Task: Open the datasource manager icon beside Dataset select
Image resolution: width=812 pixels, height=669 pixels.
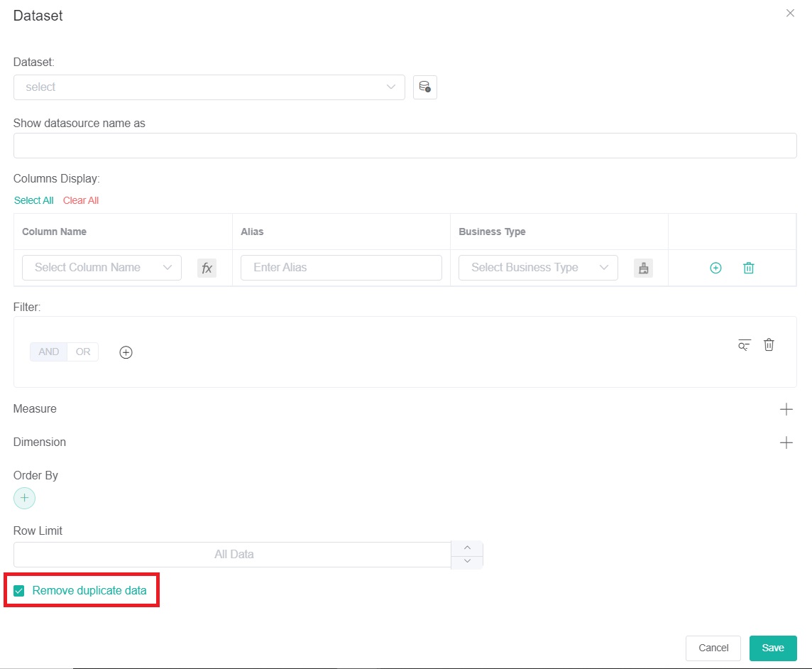Action: [424, 86]
